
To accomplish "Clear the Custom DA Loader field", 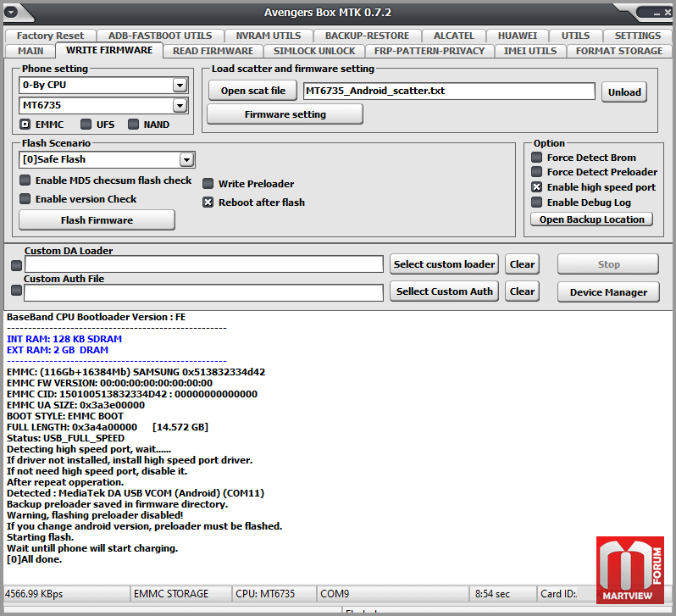I will tap(522, 264).
